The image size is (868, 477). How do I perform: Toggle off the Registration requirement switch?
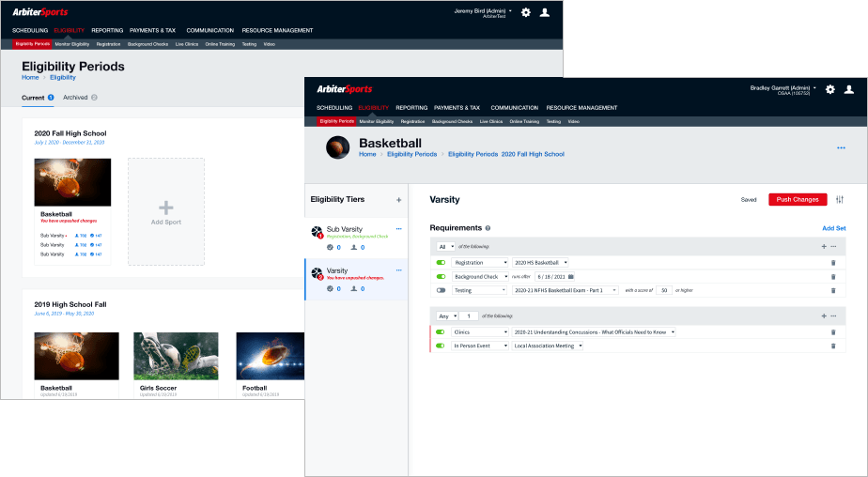coord(441,263)
